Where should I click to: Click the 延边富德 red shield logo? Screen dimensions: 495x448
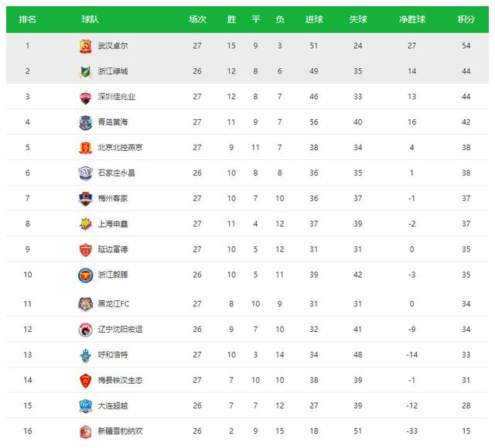(85, 250)
